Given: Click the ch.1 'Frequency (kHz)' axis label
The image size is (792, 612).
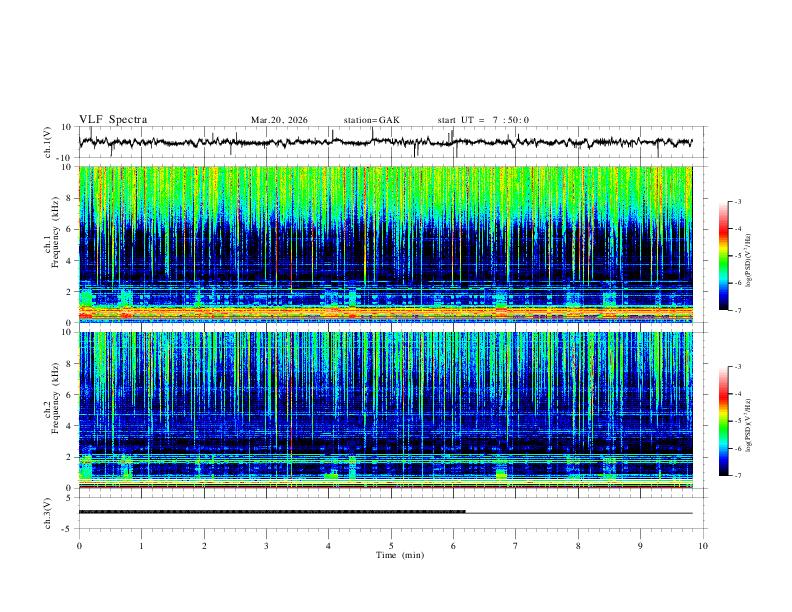Looking at the screenshot, I should tap(56, 233).
